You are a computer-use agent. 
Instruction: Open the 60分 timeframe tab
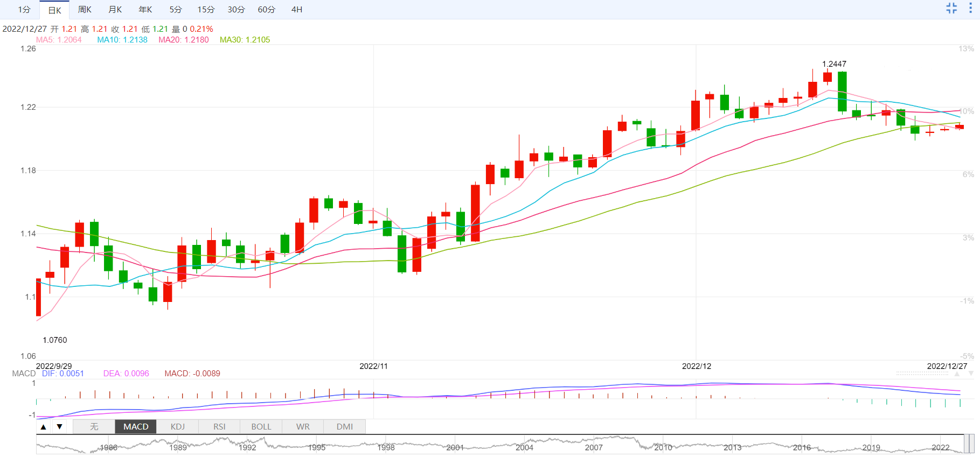pyautogui.click(x=266, y=10)
